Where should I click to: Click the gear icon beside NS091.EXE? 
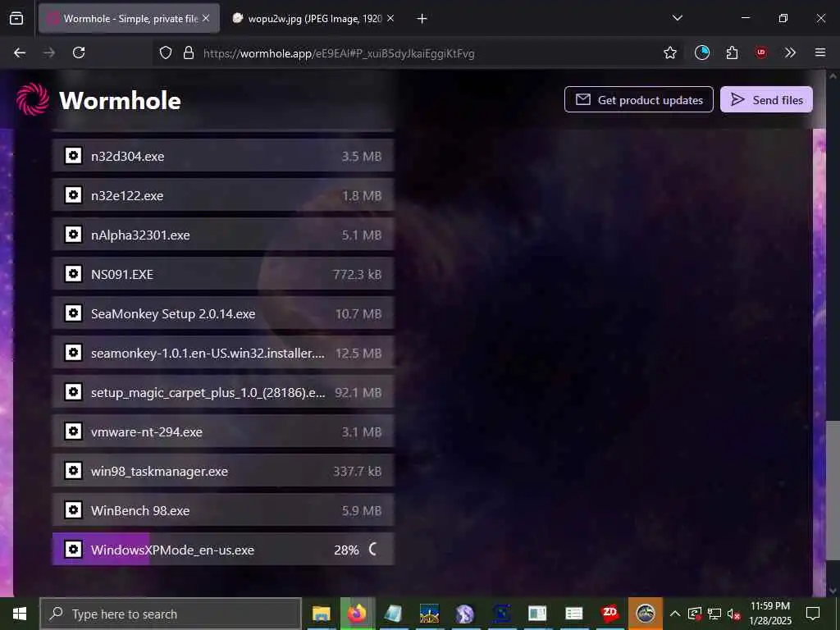[73, 274]
